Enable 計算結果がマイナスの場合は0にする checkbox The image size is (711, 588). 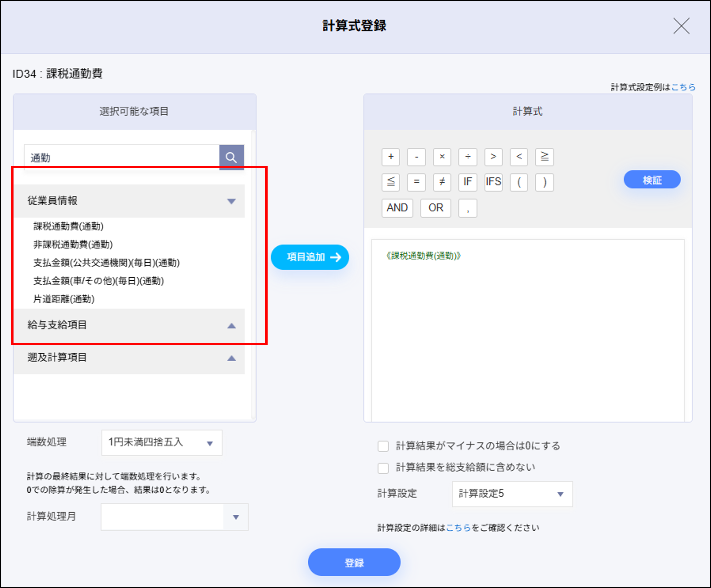[x=383, y=446]
